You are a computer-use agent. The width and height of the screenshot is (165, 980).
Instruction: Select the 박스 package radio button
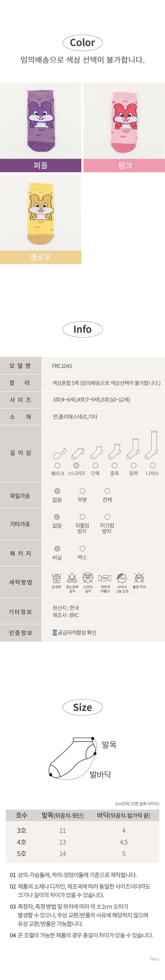point(82,548)
